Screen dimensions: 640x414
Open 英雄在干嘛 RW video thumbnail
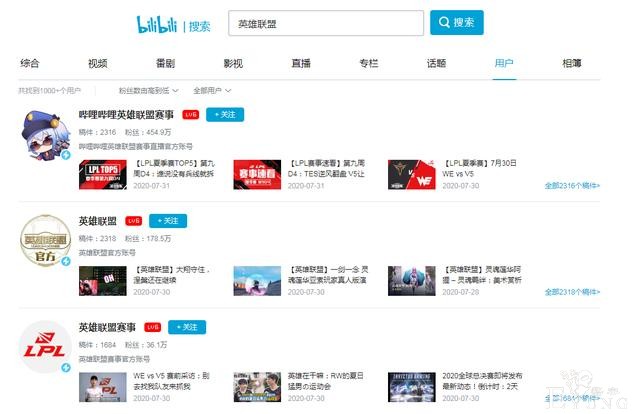coord(257,387)
